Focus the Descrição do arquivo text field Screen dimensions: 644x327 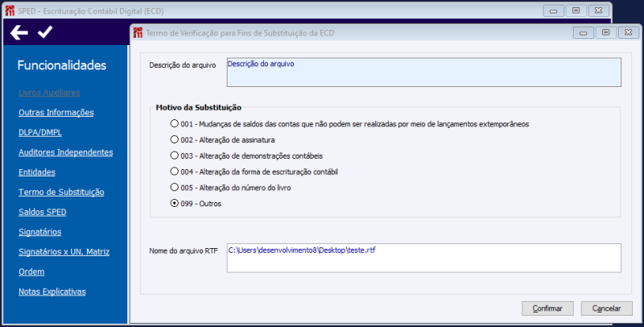pos(424,72)
